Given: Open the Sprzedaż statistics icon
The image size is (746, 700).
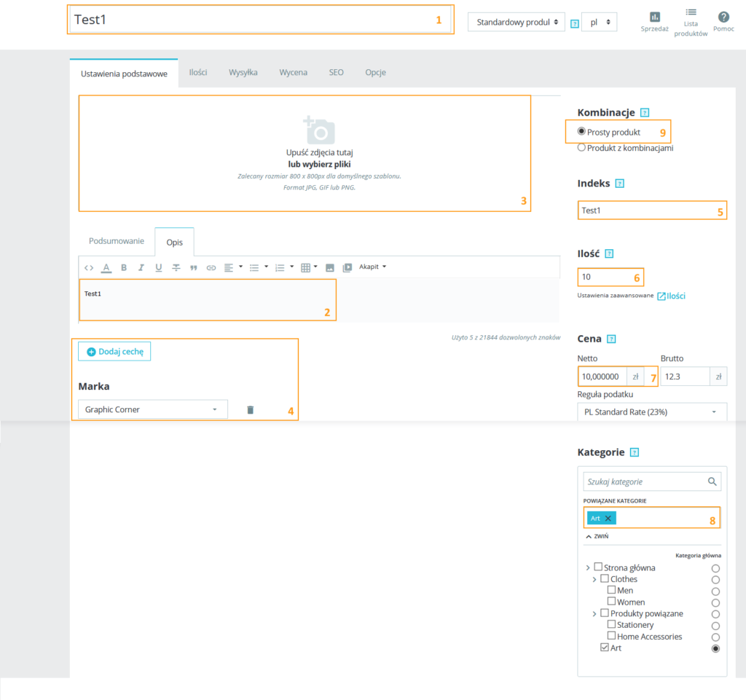Looking at the screenshot, I should pyautogui.click(x=654, y=17).
